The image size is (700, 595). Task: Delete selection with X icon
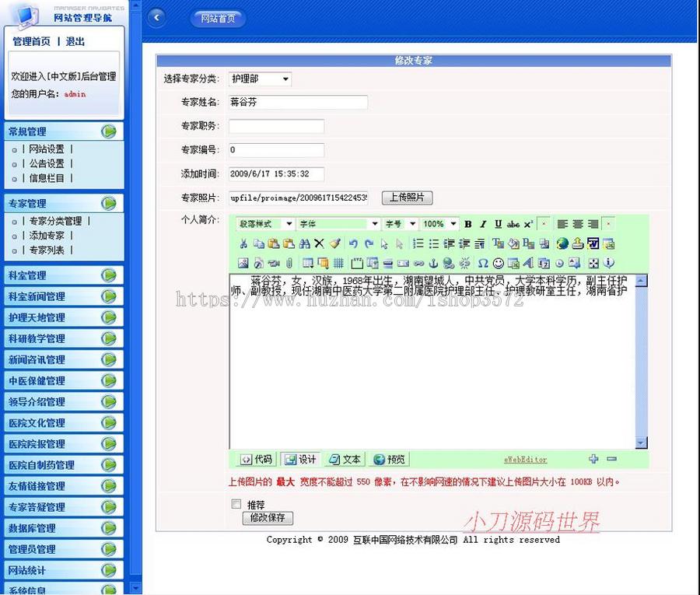(319, 243)
